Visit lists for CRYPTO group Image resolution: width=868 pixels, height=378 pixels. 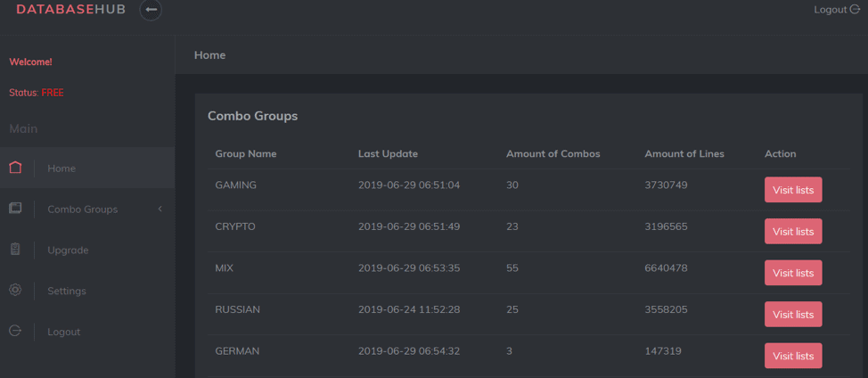(793, 231)
